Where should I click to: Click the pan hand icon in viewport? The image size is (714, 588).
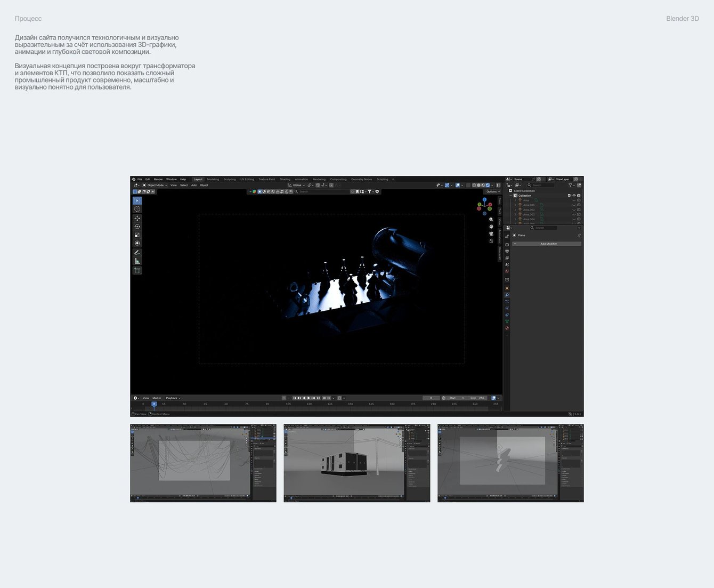(491, 227)
